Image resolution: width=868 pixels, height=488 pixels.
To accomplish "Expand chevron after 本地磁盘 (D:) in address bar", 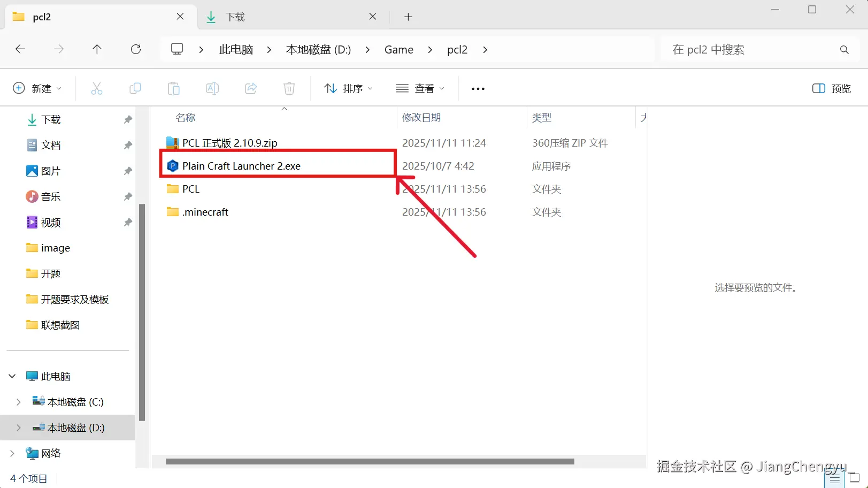I will click(367, 50).
